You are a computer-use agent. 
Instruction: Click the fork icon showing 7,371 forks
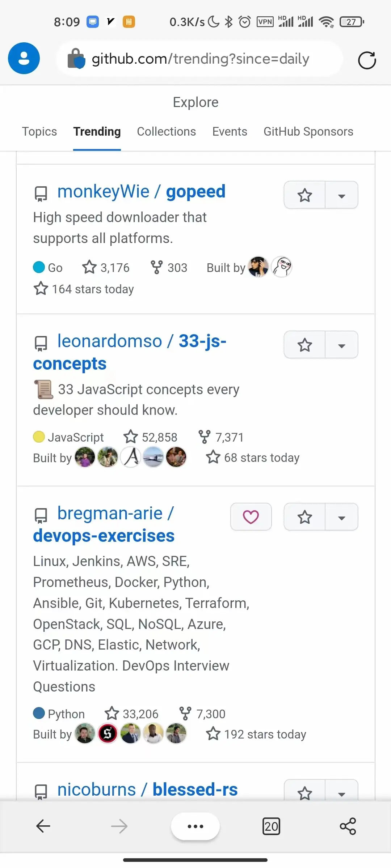[205, 437]
